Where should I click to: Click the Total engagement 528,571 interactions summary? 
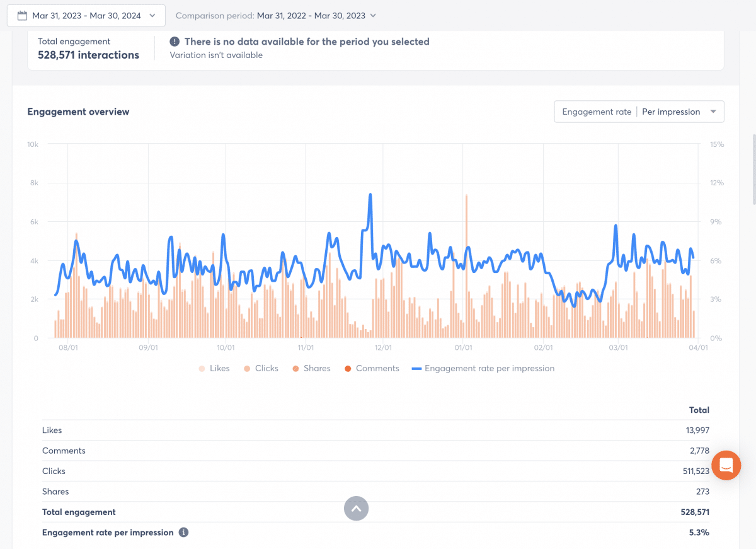88,49
